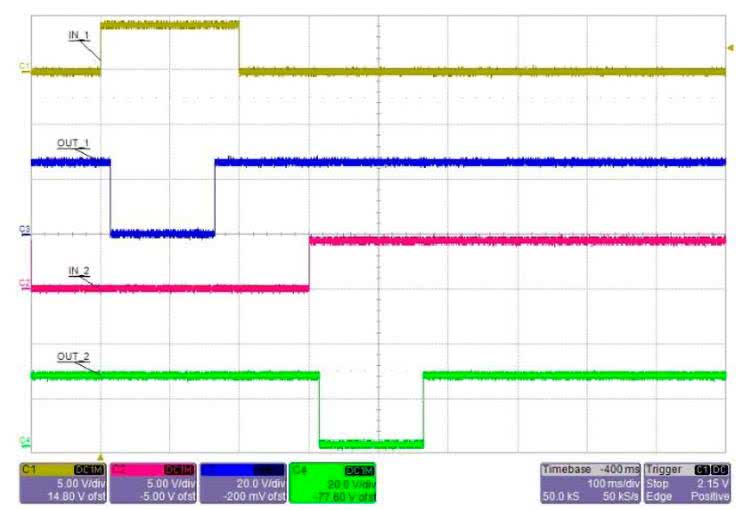
Task: Select the IN_2 trace label
Action: [x=79, y=271]
